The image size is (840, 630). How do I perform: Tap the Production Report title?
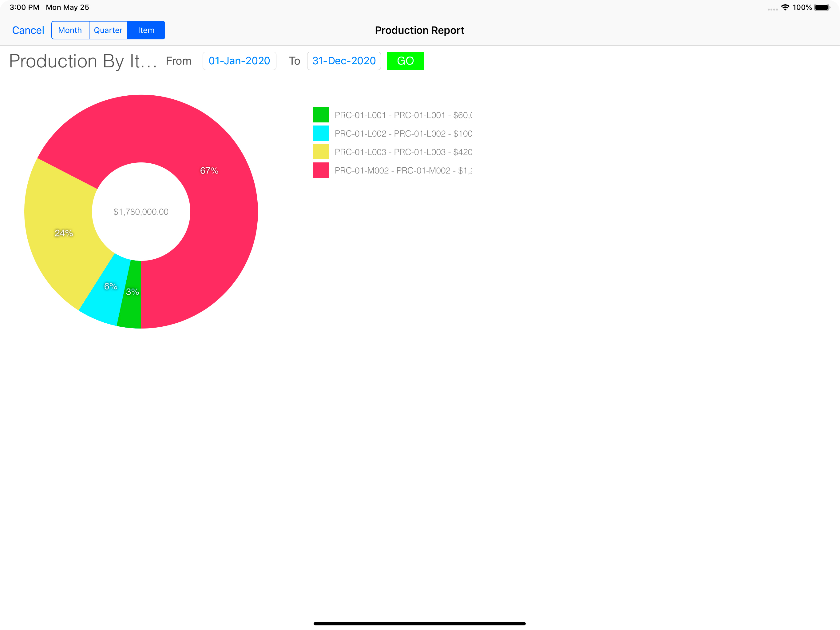click(420, 30)
